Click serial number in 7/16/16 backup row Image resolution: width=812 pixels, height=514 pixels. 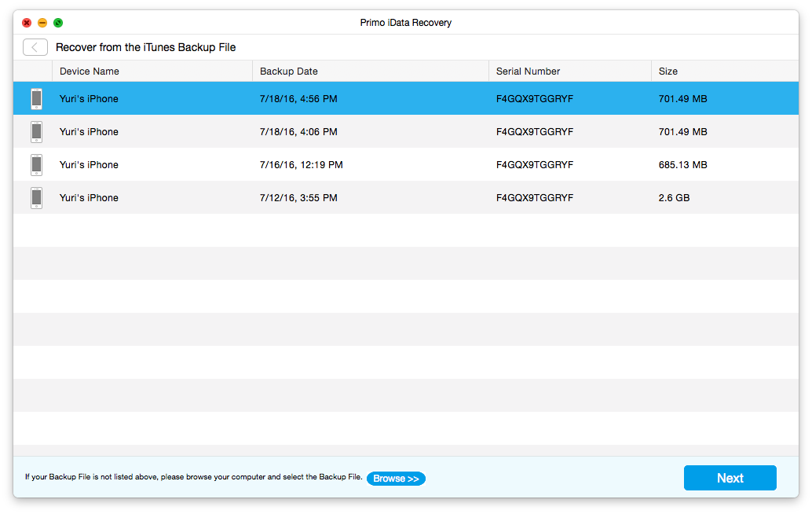(x=535, y=165)
